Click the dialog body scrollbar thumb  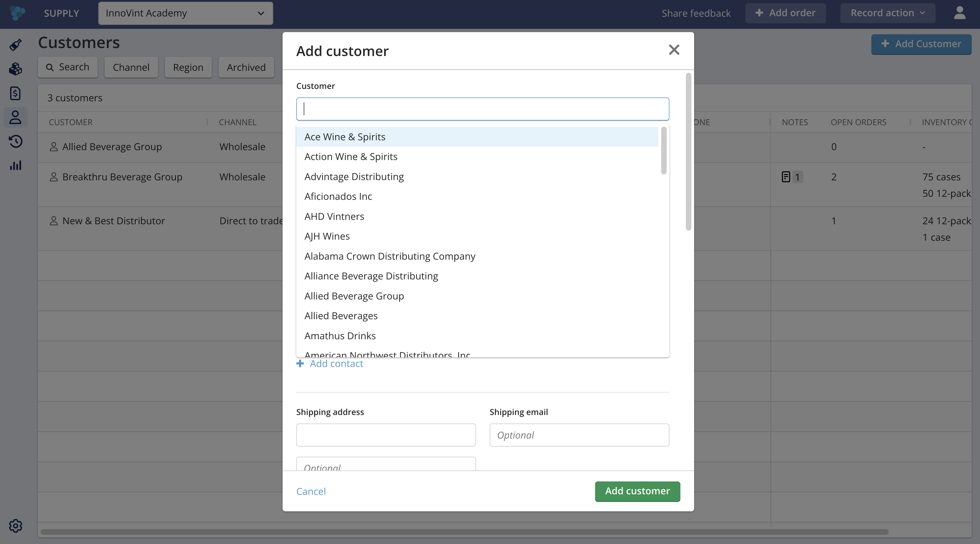[688, 152]
